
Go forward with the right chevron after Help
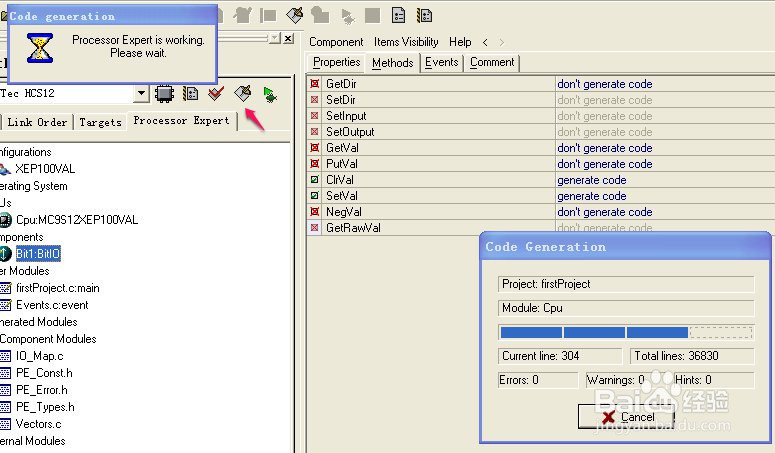click(502, 42)
